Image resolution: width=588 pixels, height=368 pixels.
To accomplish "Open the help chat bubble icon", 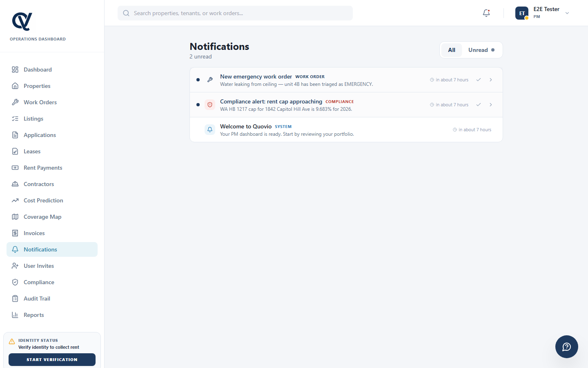I will click(x=567, y=347).
